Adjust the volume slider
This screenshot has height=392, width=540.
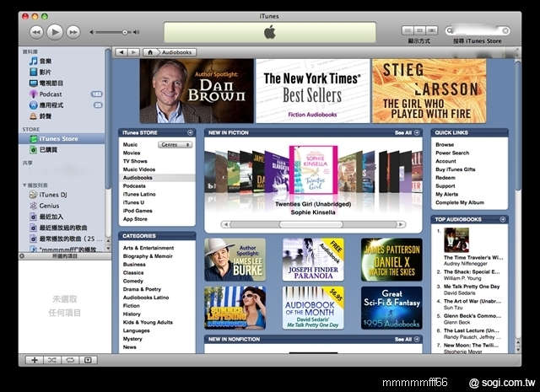pos(125,32)
